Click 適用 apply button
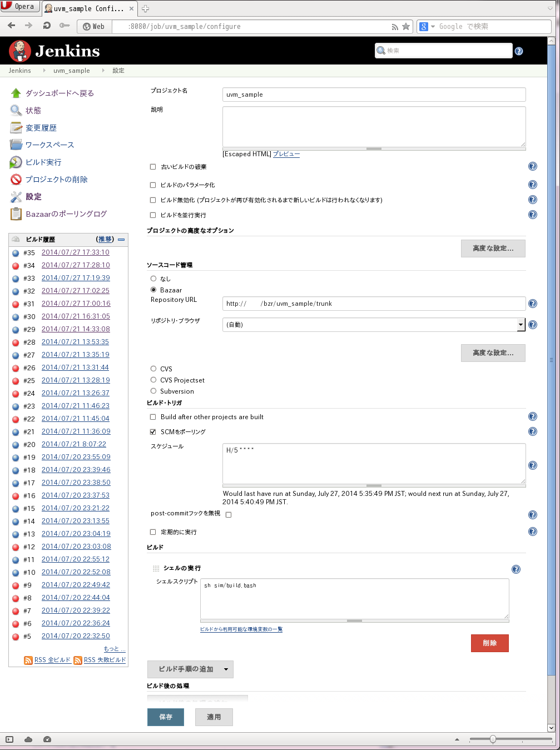 214,717
